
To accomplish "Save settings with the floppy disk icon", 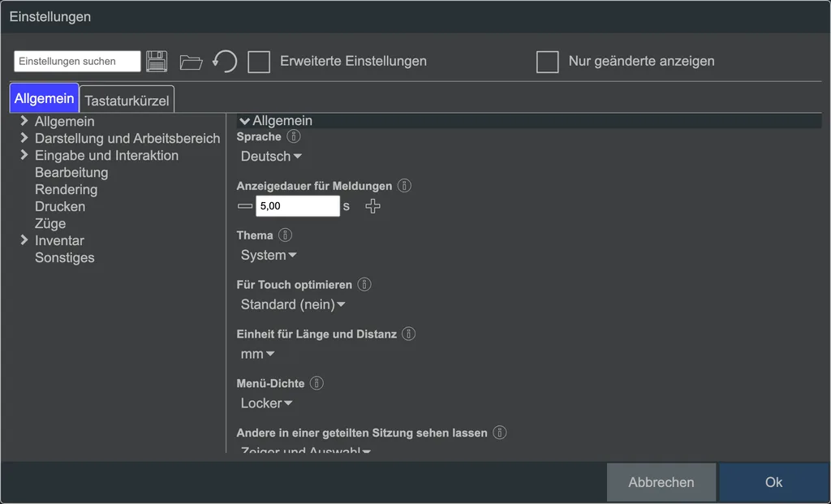I will pos(157,62).
